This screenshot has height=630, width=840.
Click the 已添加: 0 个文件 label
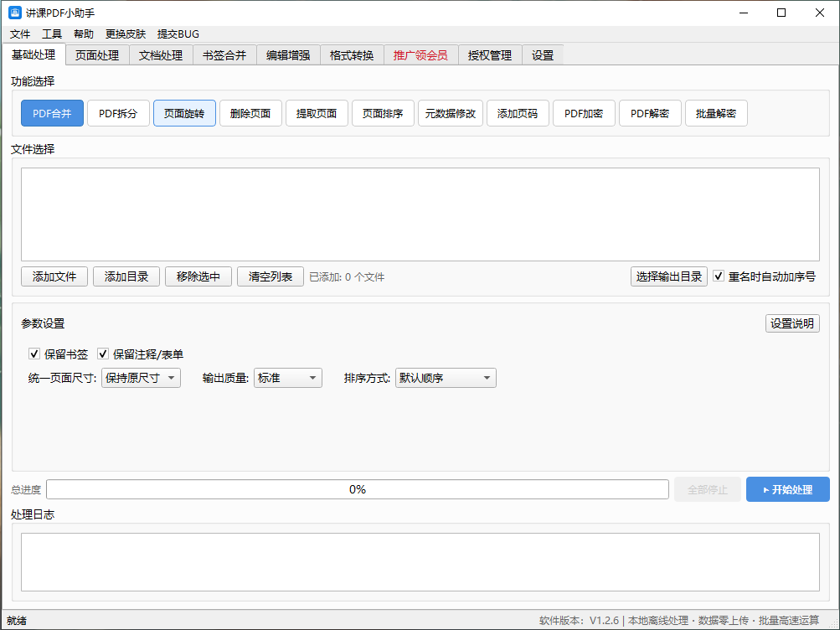click(347, 277)
